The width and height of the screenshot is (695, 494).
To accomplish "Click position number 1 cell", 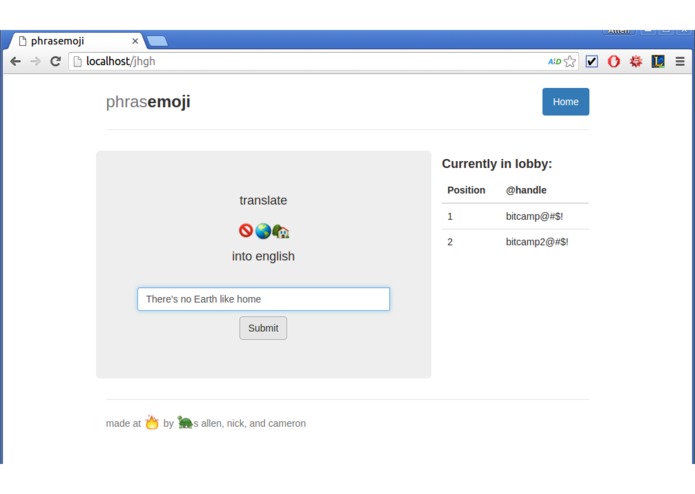I will pos(450,216).
